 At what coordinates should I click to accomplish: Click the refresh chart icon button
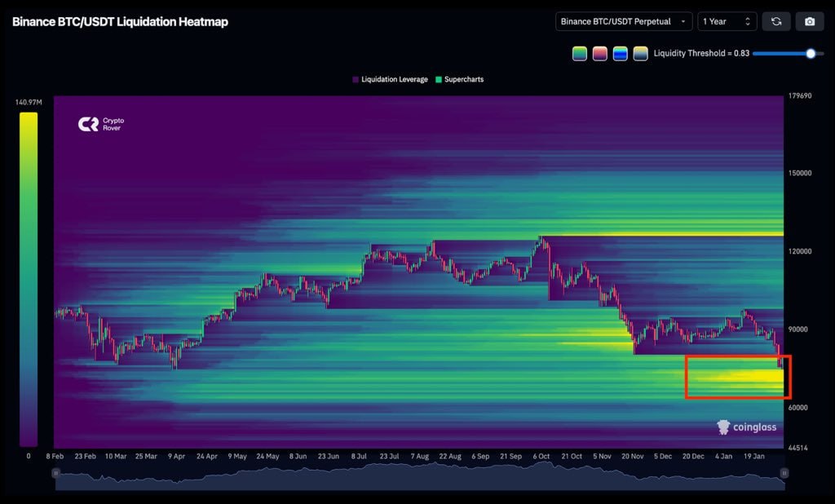775,21
